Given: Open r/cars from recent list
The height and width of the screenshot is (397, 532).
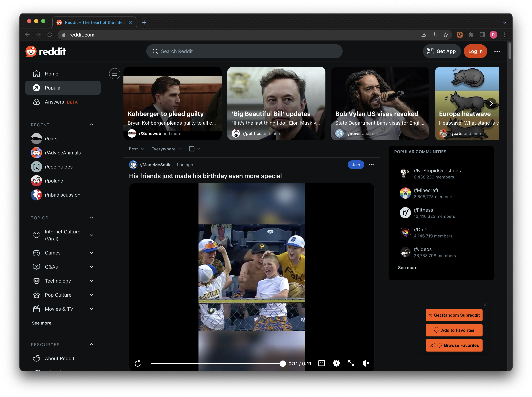Looking at the screenshot, I should pos(63,139).
